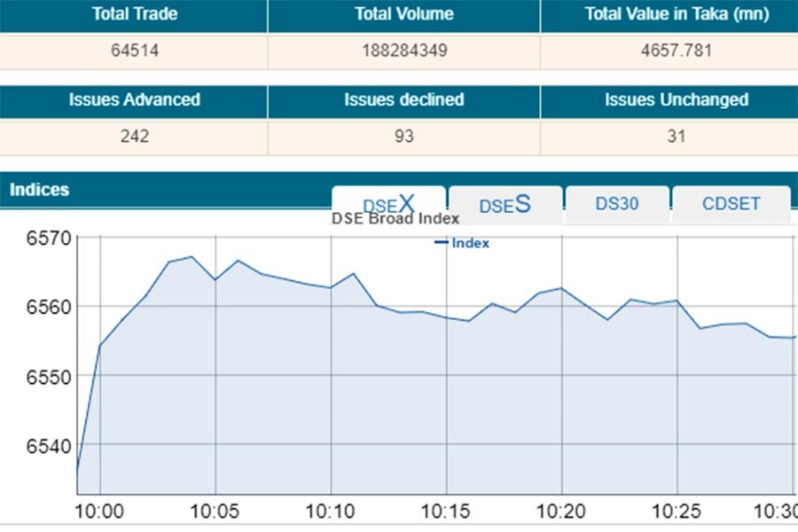Switch to the DSEX index tab
The image size is (798, 532).
388,203
